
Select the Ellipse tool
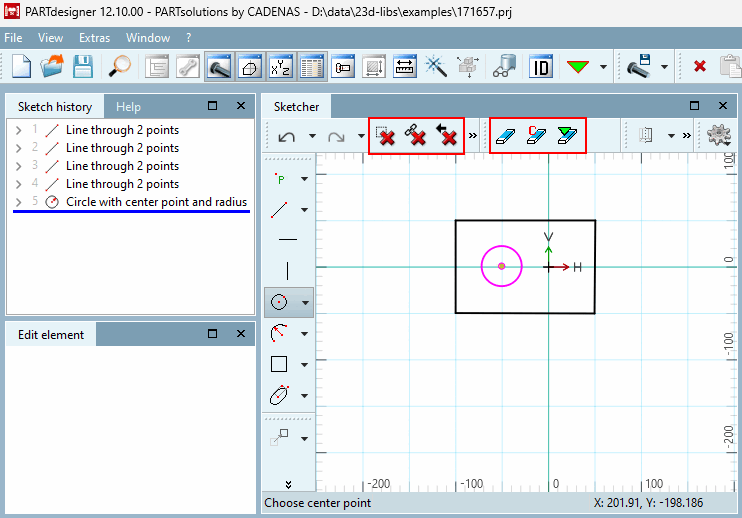click(279, 395)
